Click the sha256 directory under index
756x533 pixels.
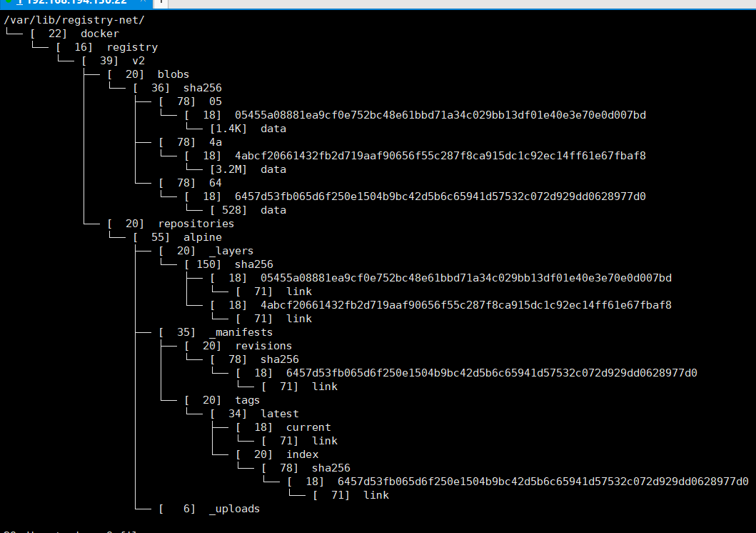click(x=331, y=468)
